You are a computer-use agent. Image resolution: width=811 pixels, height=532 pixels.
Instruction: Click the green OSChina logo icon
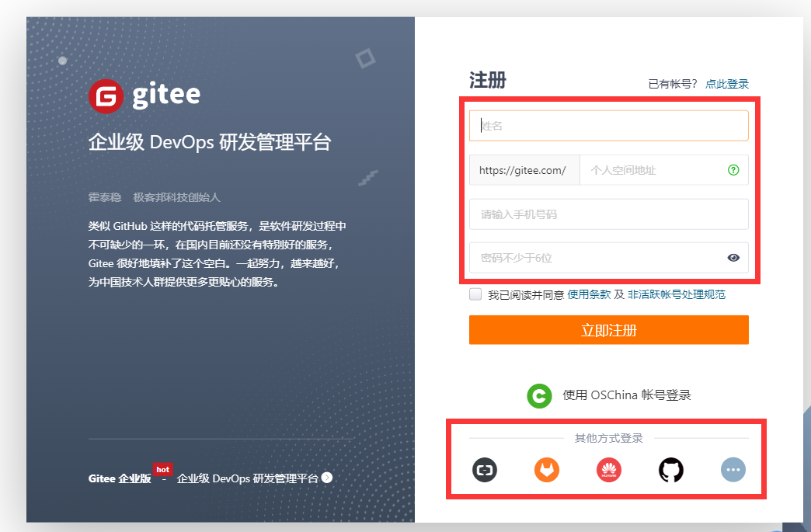click(539, 396)
